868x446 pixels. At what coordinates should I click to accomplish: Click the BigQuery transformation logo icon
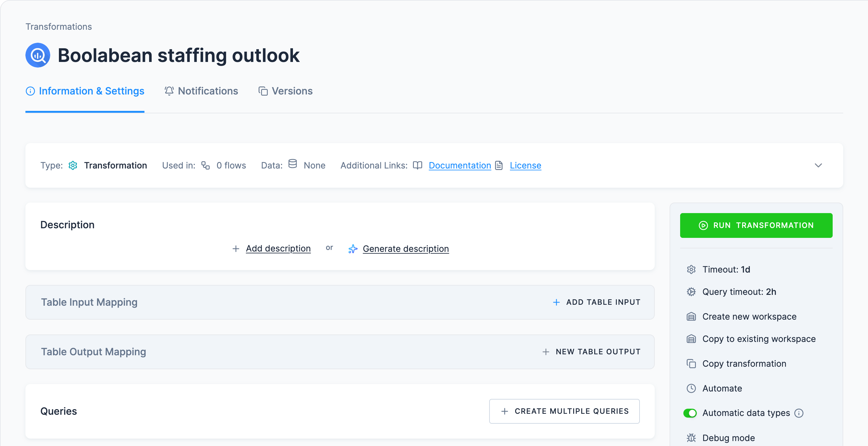[x=38, y=55]
